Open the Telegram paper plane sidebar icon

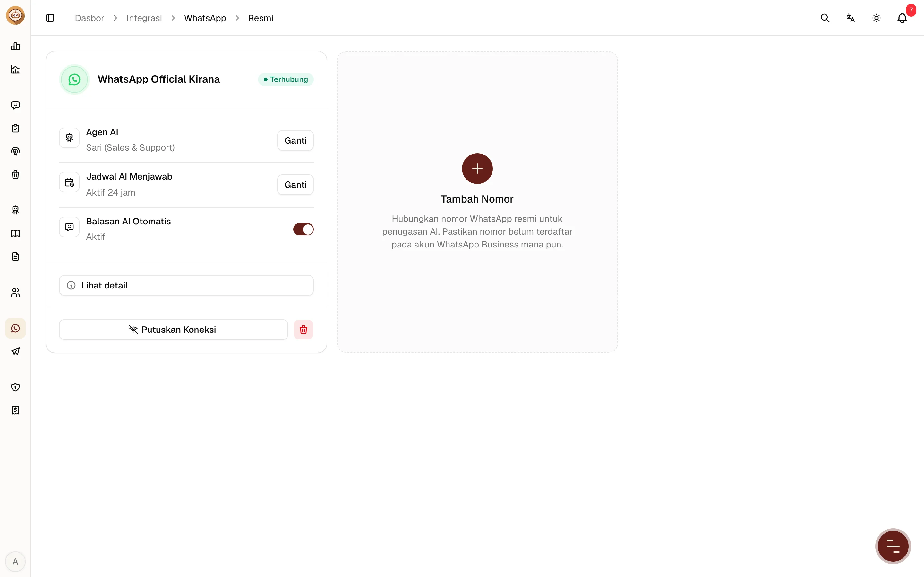pyautogui.click(x=15, y=351)
